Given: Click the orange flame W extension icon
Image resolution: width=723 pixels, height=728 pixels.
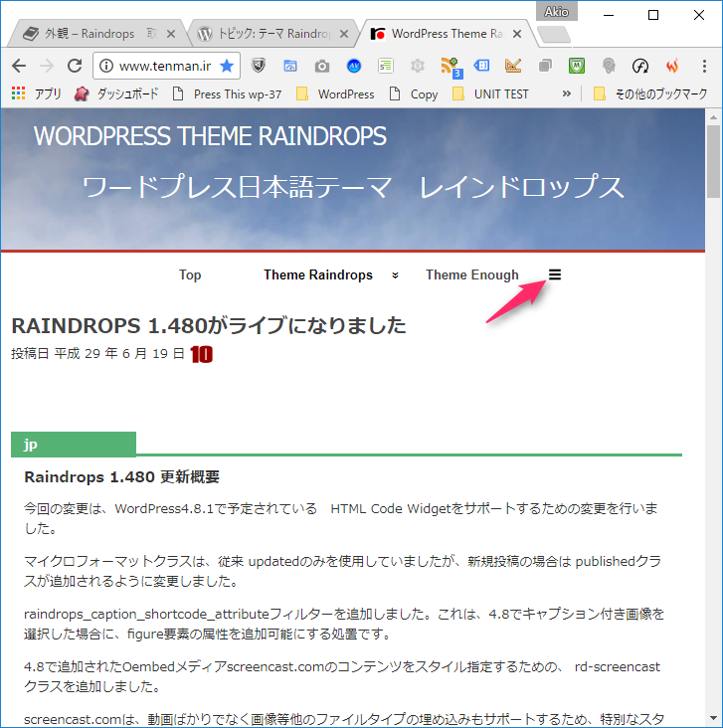Looking at the screenshot, I should [x=672, y=66].
